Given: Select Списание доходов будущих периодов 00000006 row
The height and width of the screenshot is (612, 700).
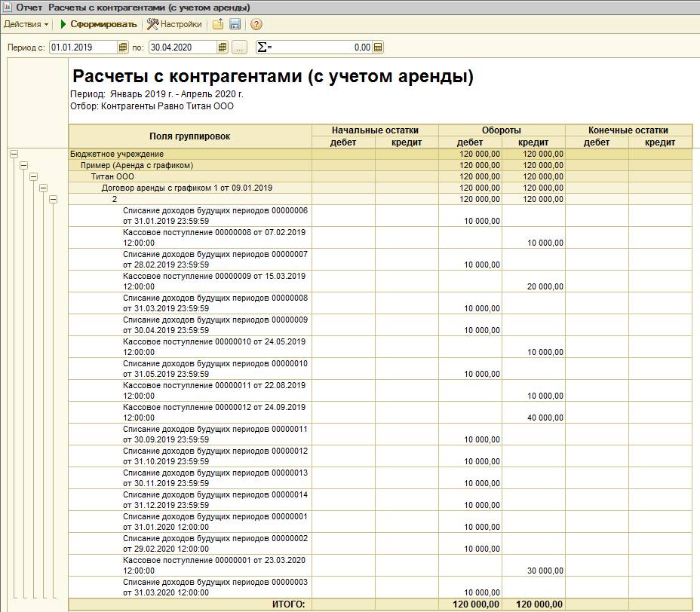Looking at the screenshot, I should click(380, 216).
